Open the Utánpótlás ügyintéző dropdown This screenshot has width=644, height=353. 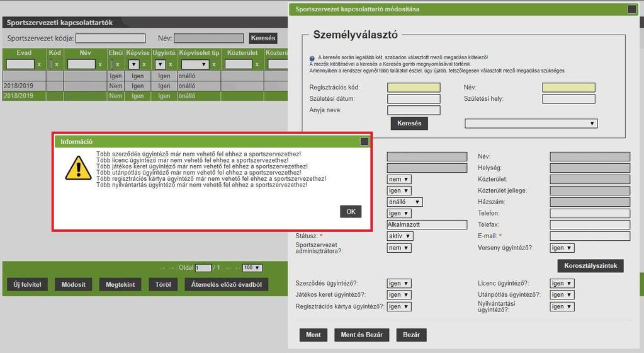click(562, 295)
